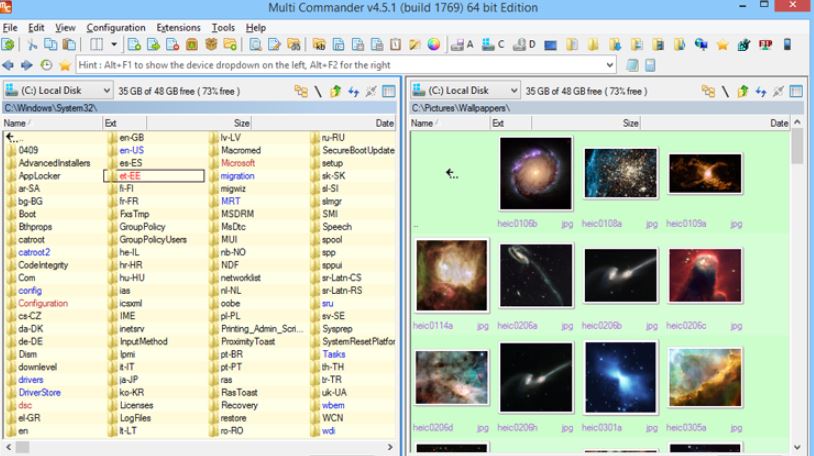814x456 pixels.
Task: Click the cardboard box archive icon
Action: pos(211,45)
